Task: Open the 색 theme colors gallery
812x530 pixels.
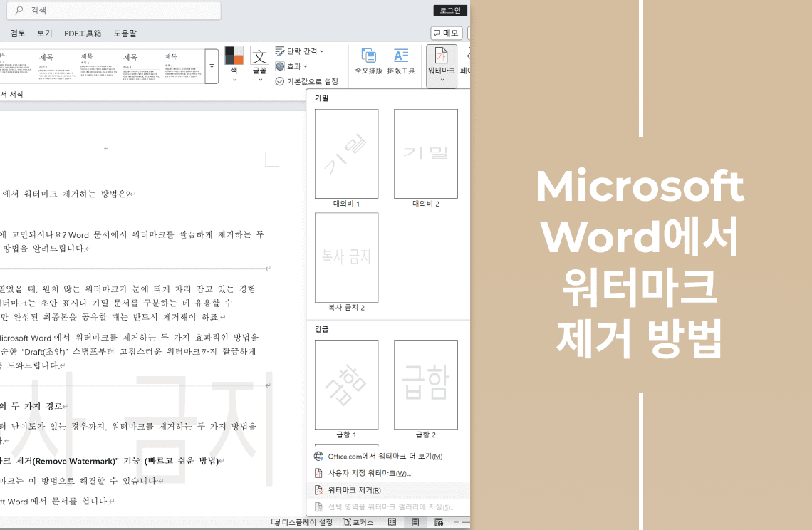Action: coord(234,63)
